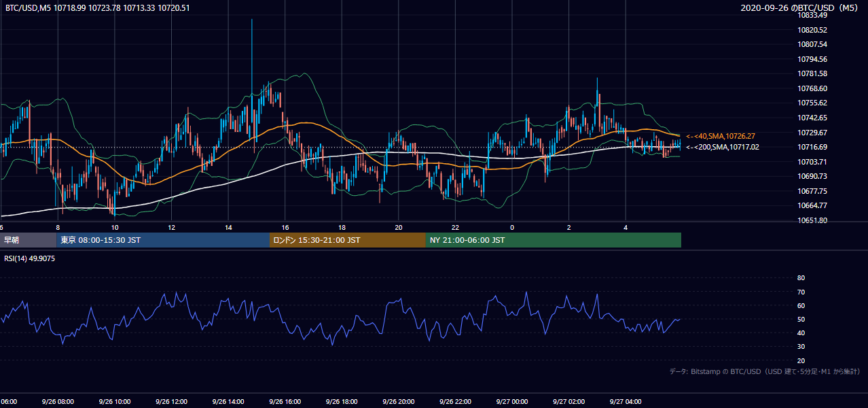Click the 9/26 10:00 time axis label
The height and width of the screenshot is (408, 868).
(114, 402)
